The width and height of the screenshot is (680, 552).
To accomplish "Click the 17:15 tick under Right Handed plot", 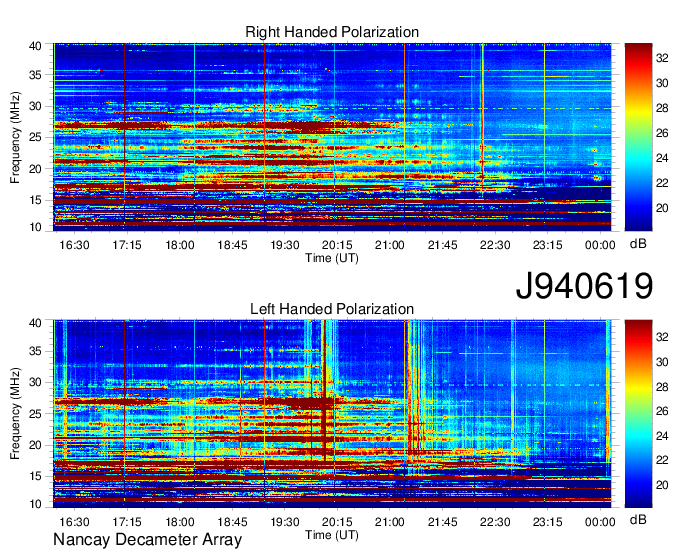I will (x=127, y=245).
